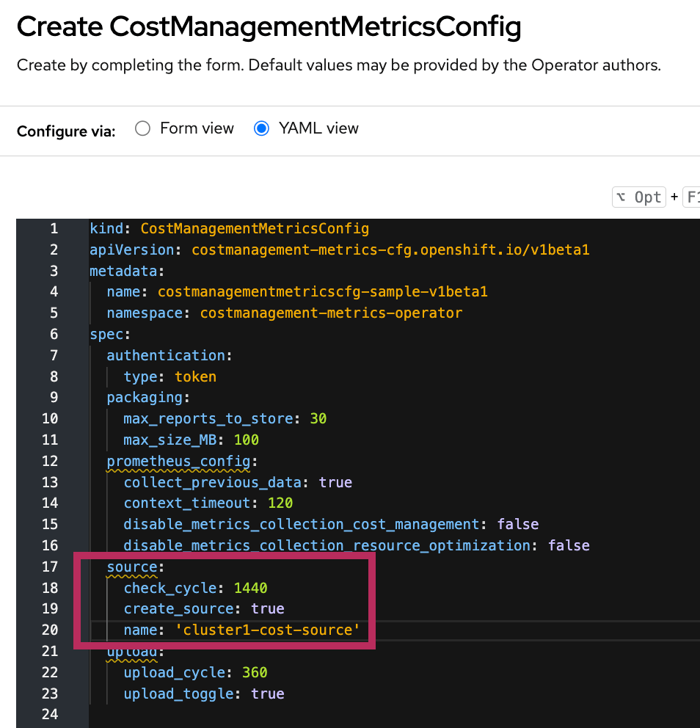The image size is (700, 728).
Task: Click the empty line 24 in the editor
Action: click(x=294, y=714)
